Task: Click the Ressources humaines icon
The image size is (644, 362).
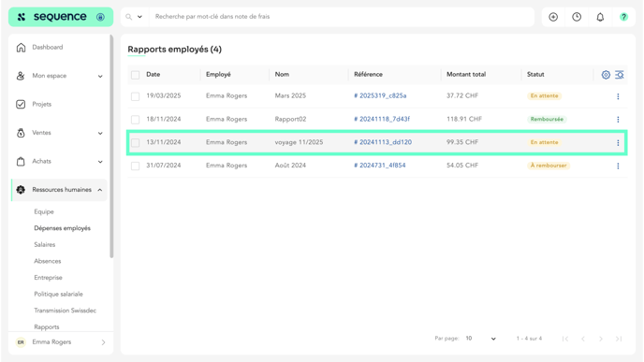Action: (x=21, y=190)
